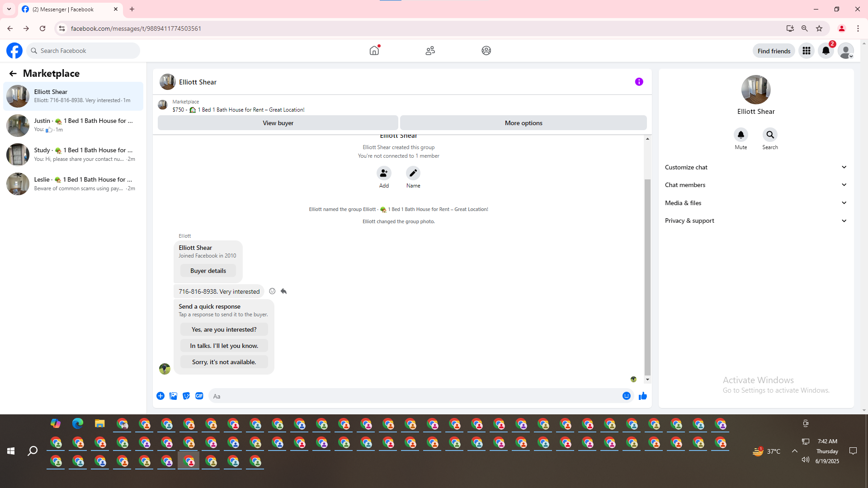Open more actions plus icon
Screen dimensions: 868x488
[x=160, y=396]
